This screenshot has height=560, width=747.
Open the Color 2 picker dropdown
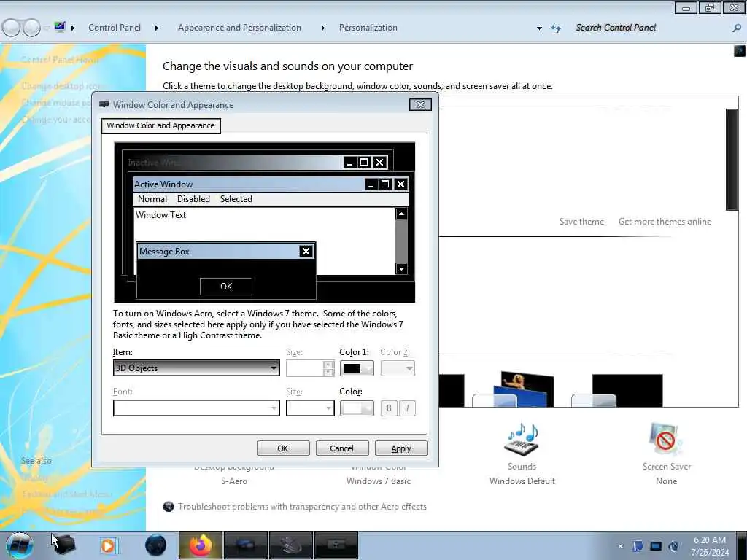tap(398, 368)
